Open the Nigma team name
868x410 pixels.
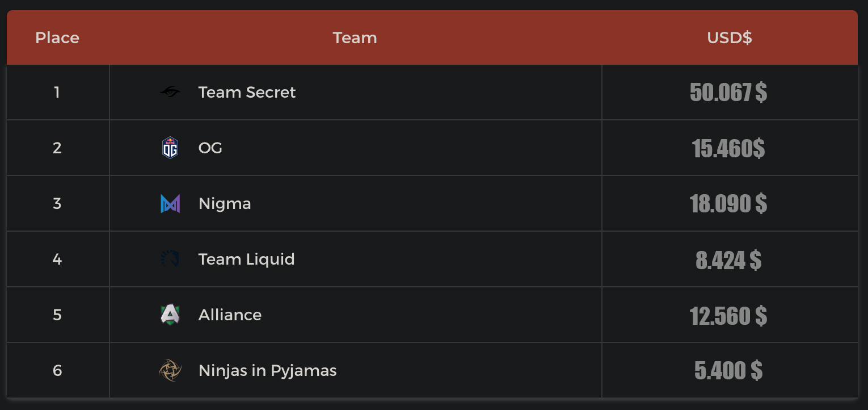(x=225, y=203)
